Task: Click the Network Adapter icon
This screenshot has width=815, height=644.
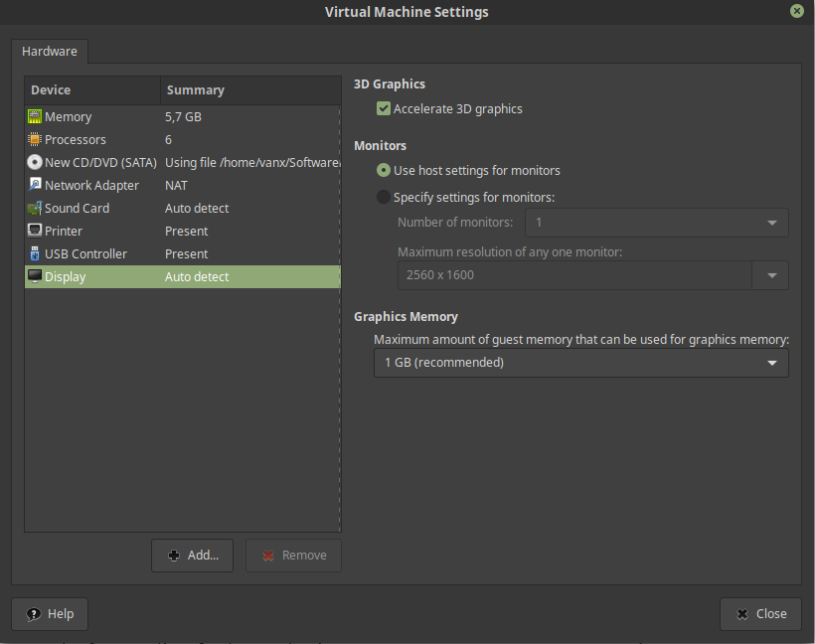Action: tap(33, 185)
